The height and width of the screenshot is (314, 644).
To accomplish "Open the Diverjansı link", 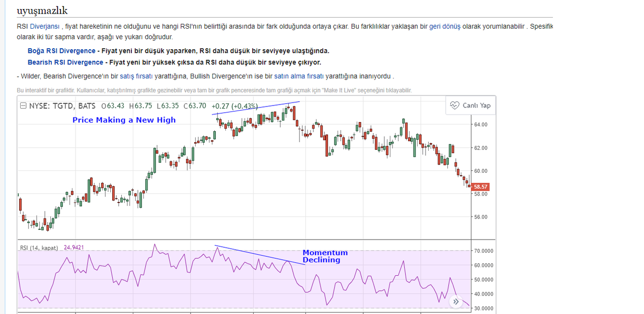I will tap(45, 27).
